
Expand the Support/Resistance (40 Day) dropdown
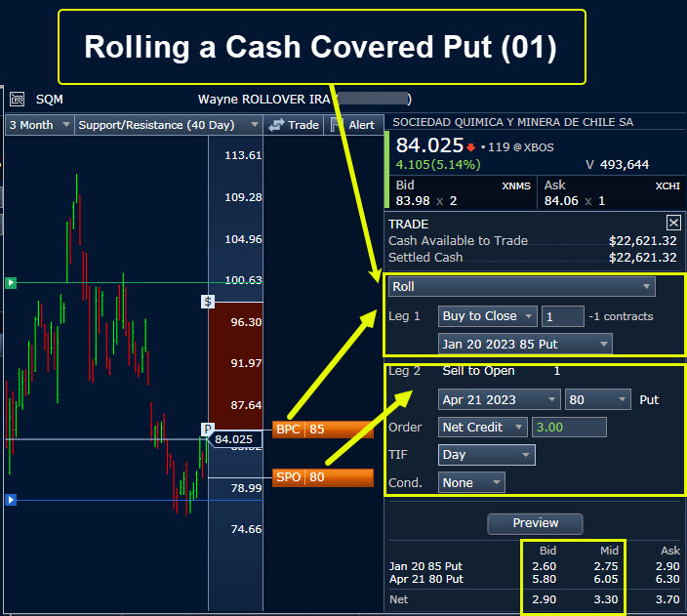pos(169,125)
